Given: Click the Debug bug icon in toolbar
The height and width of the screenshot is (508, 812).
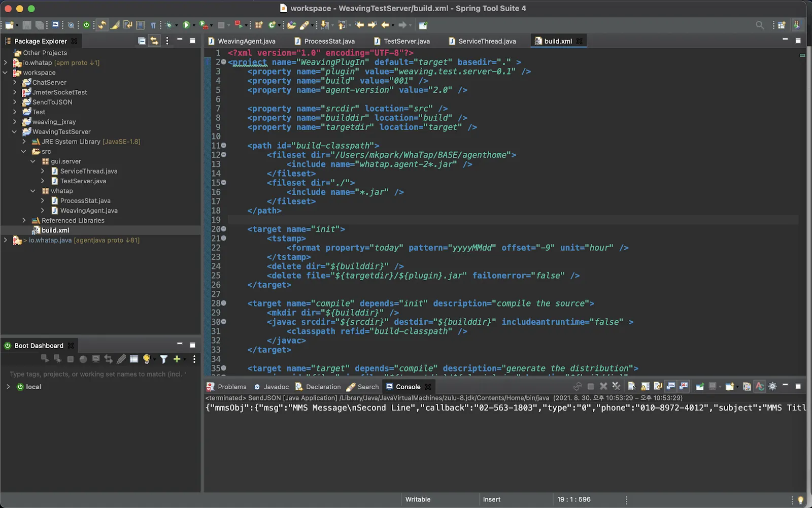Looking at the screenshot, I should click(x=169, y=25).
